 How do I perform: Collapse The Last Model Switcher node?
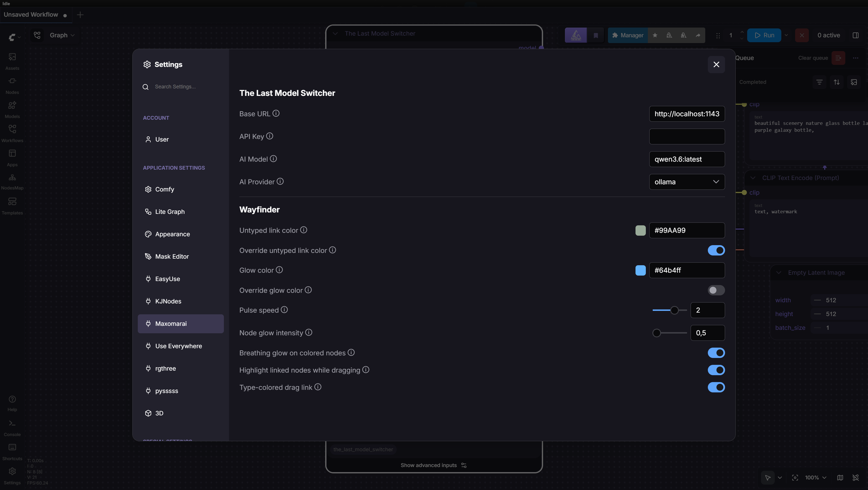335,33
